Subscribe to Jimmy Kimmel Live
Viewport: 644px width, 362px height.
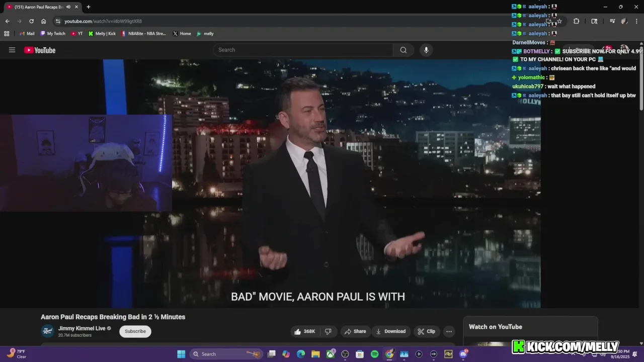point(135,331)
